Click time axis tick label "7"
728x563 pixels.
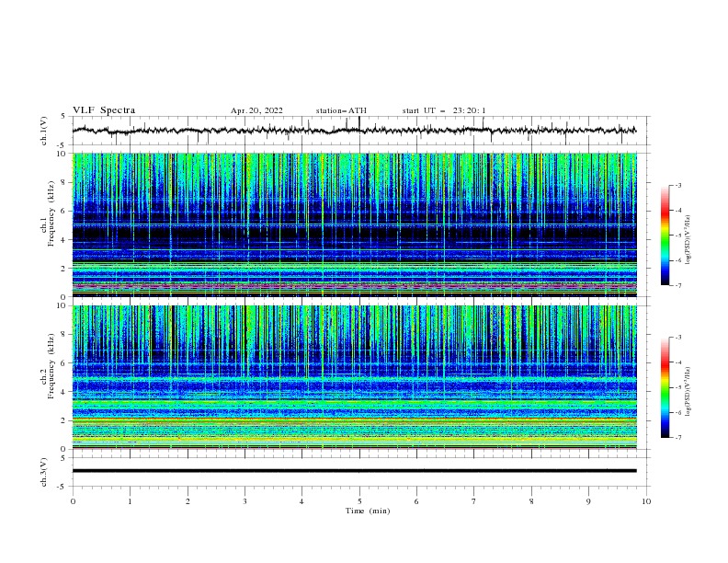coord(474,501)
